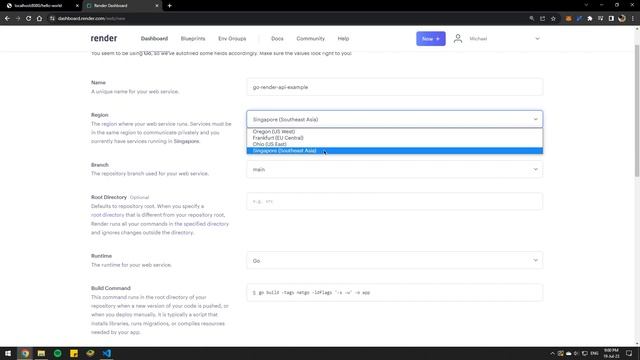
Task: Click the user account person icon
Action: pyautogui.click(x=458, y=38)
